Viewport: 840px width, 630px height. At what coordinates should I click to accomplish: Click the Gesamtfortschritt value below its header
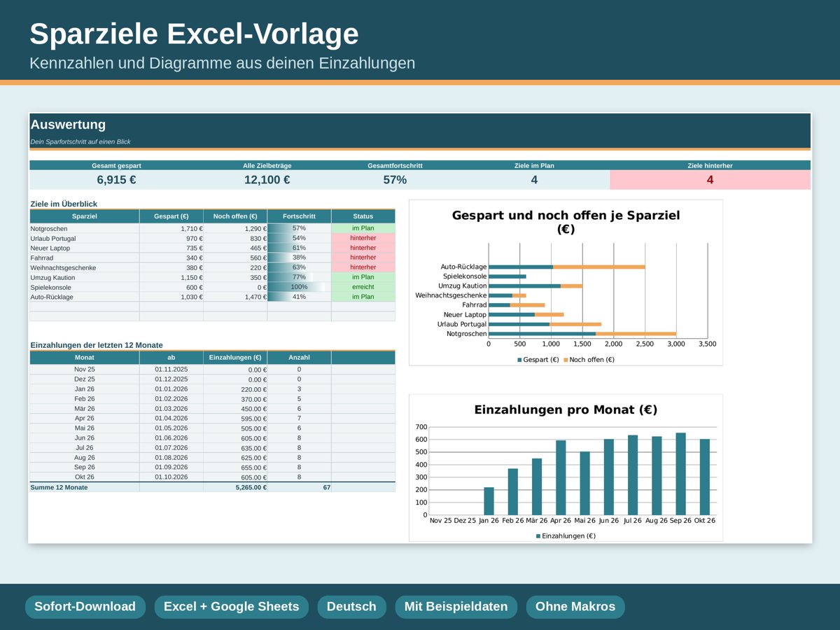click(395, 180)
